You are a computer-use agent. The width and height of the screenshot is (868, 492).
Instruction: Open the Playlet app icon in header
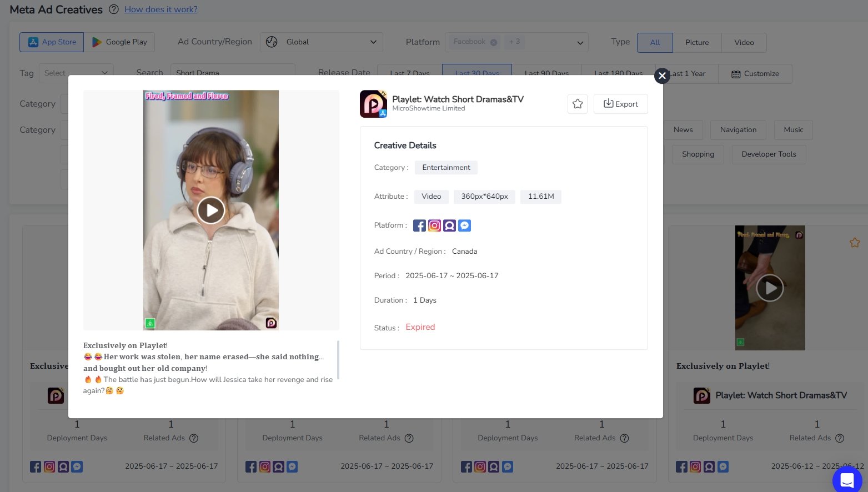click(373, 104)
